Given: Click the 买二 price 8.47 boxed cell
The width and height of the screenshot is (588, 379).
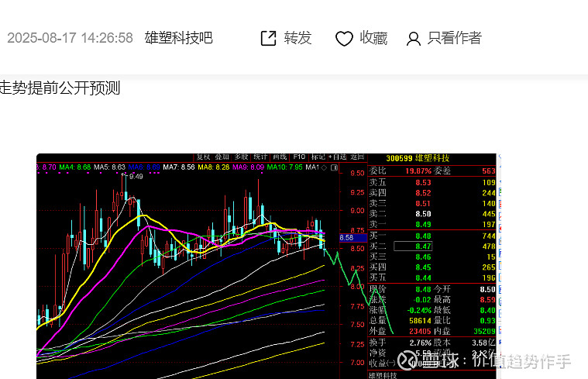Looking at the screenshot, I should click(x=413, y=246).
